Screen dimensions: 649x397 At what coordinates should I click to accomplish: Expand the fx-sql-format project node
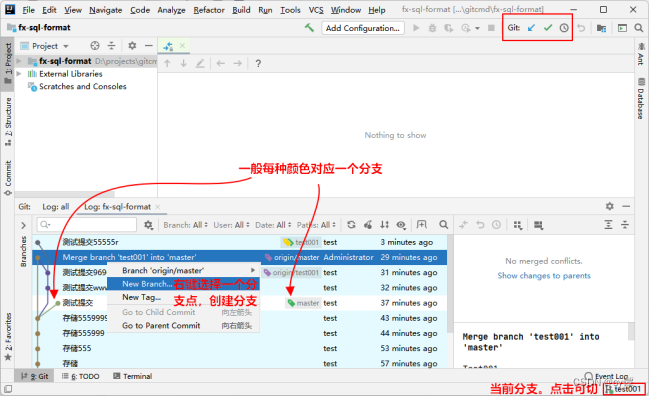pos(19,61)
